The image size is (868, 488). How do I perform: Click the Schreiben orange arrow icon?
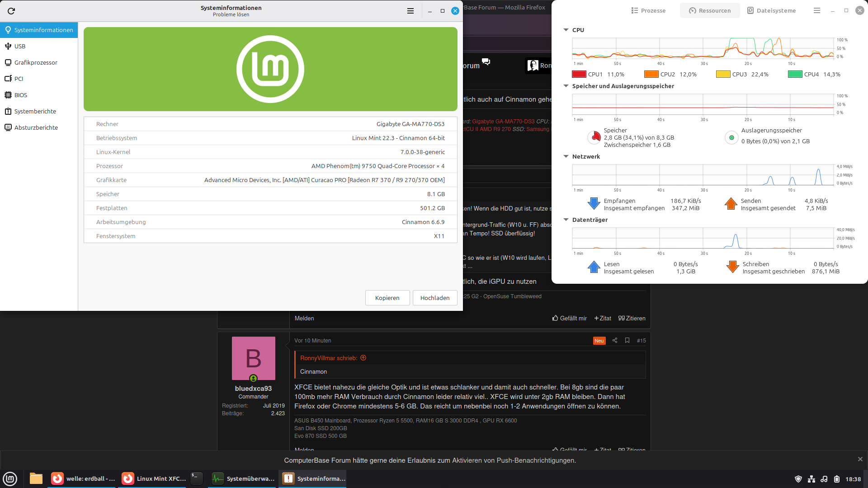coord(733,267)
